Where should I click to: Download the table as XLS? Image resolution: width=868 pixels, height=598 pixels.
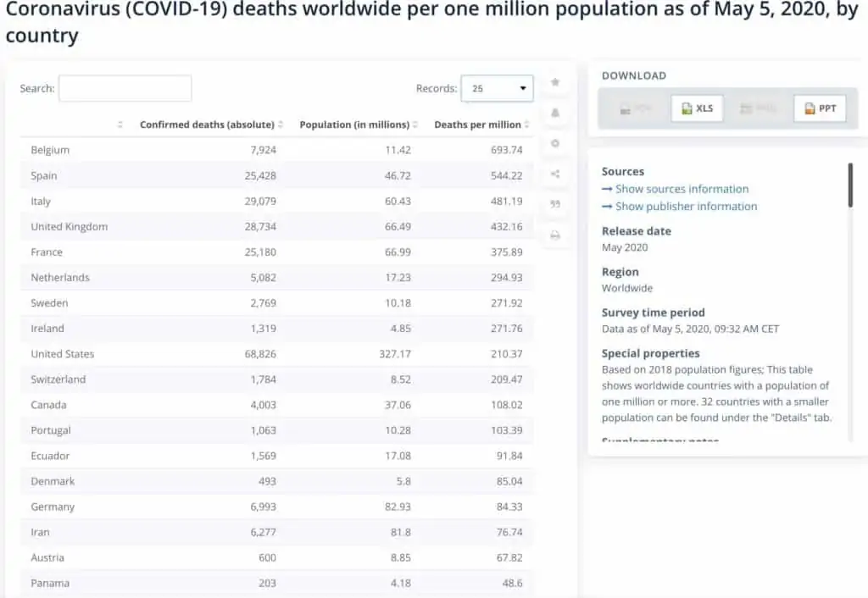coord(697,108)
